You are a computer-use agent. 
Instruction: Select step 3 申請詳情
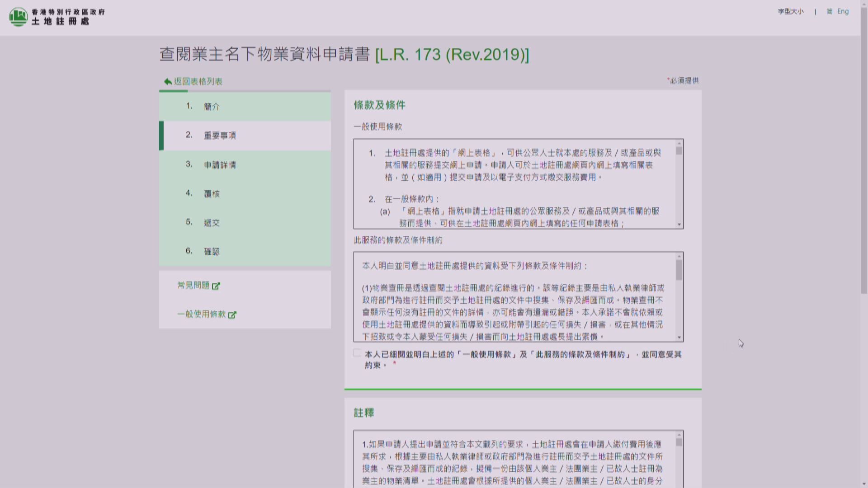(x=245, y=164)
